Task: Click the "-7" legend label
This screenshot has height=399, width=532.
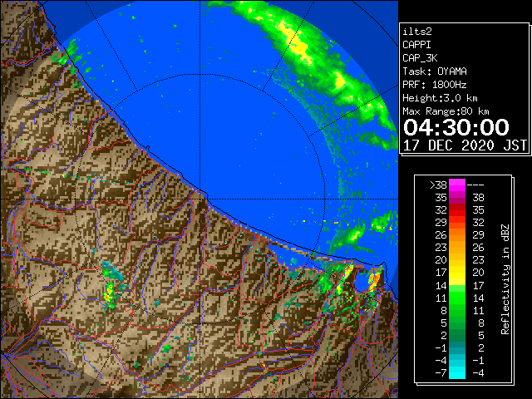Action: click(x=441, y=373)
